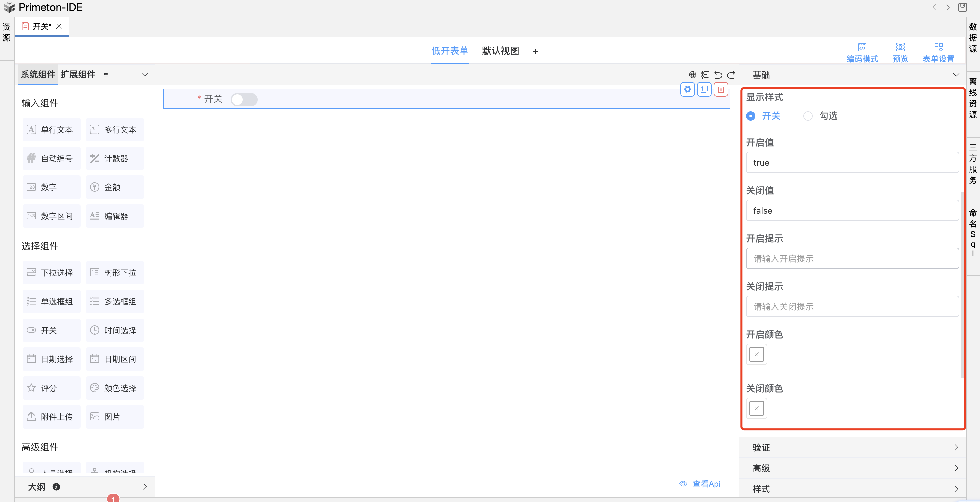This screenshot has height=502, width=980.
Task: Click the redo arrow in canvas toolbar
Action: (x=731, y=75)
